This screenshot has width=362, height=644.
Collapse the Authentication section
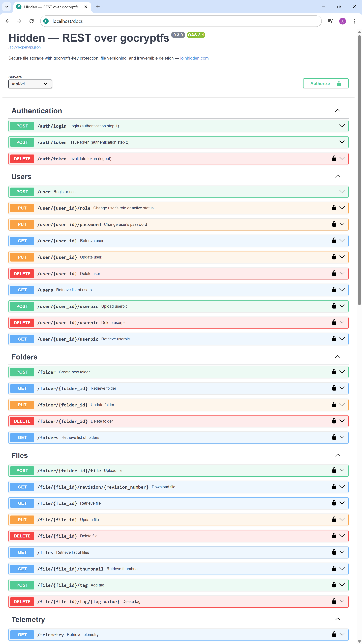[338, 111]
